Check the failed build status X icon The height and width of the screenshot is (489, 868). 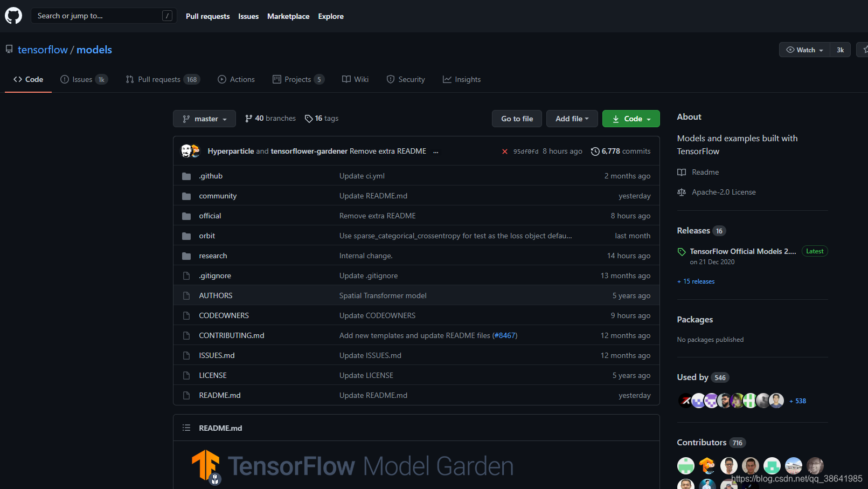click(x=505, y=151)
